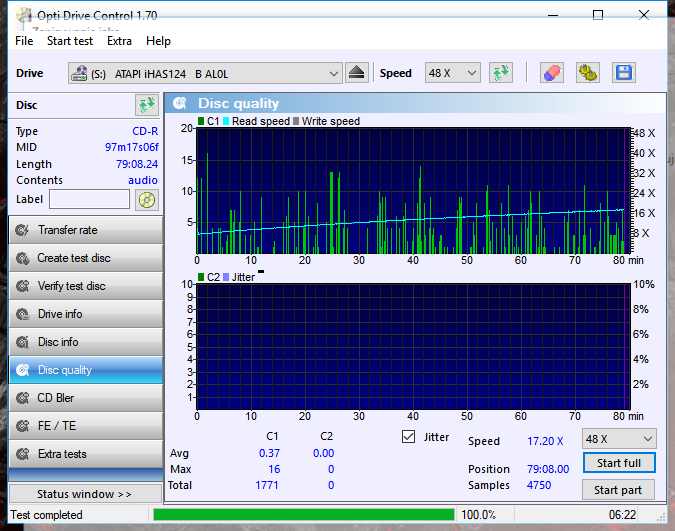Screen dimensions: 675x531
Task: Click the green C2 legend swatch
Action: [x=201, y=277]
